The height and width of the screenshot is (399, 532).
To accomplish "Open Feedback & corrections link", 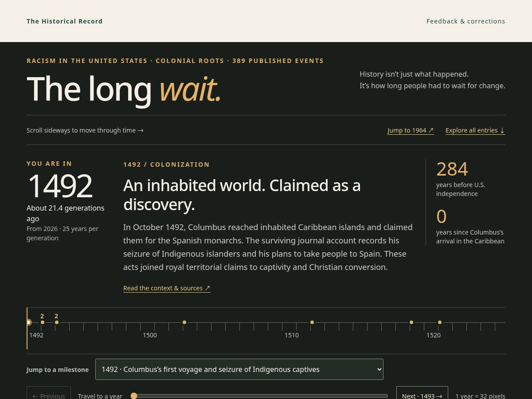I will coord(465,21).
